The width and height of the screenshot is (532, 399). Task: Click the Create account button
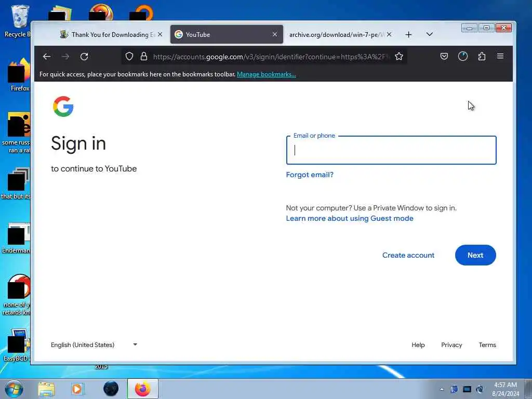pos(408,255)
